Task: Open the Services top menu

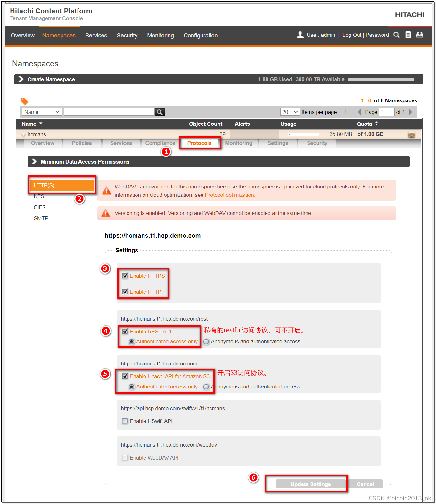Action: [96, 35]
